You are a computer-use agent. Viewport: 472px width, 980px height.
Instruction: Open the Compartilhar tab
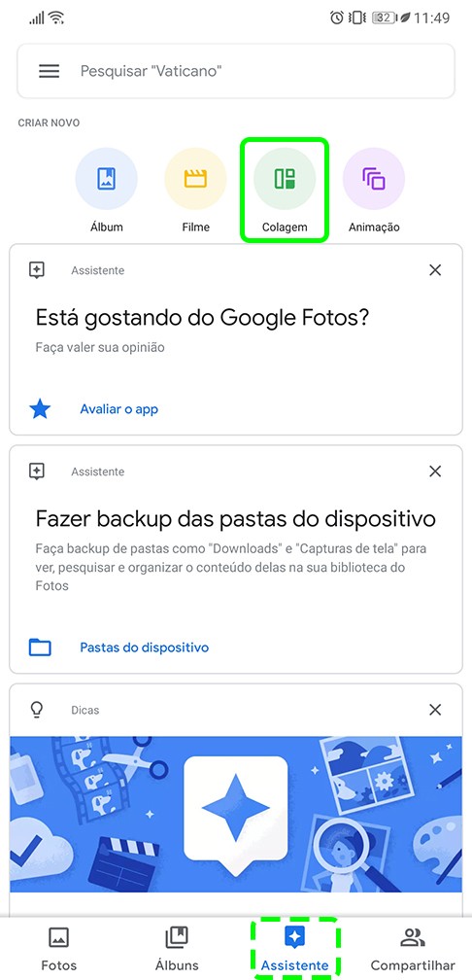413,949
